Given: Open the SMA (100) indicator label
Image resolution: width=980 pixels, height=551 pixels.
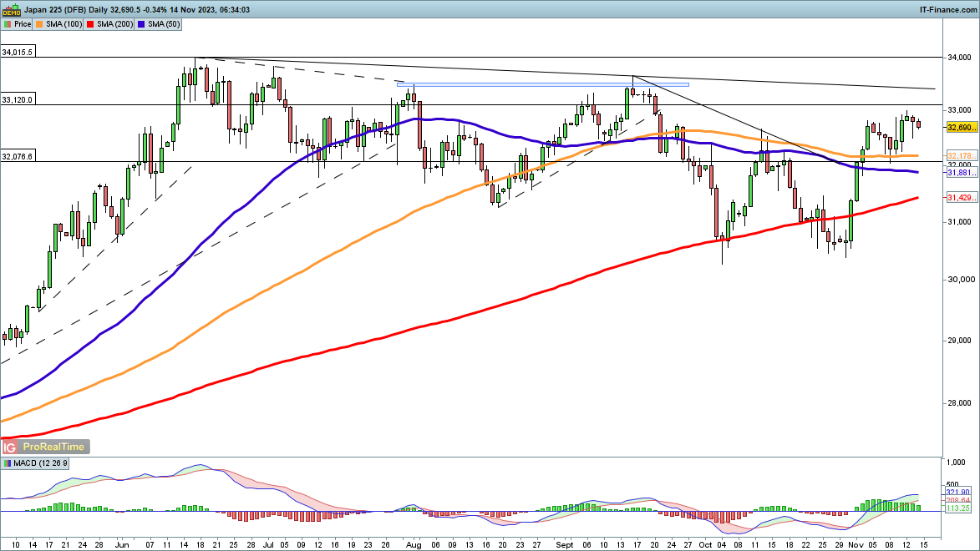Looking at the screenshot, I should (x=63, y=23).
